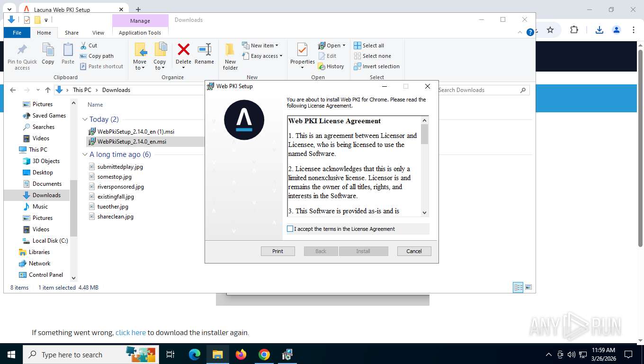
Task: Click the Print button in setup
Action: (x=278, y=251)
